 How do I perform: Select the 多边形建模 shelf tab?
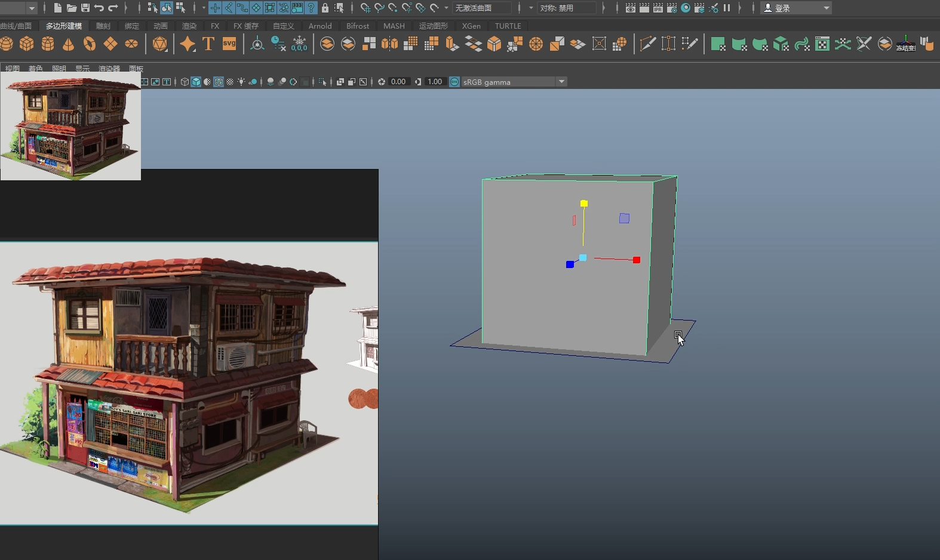coord(64,26)
